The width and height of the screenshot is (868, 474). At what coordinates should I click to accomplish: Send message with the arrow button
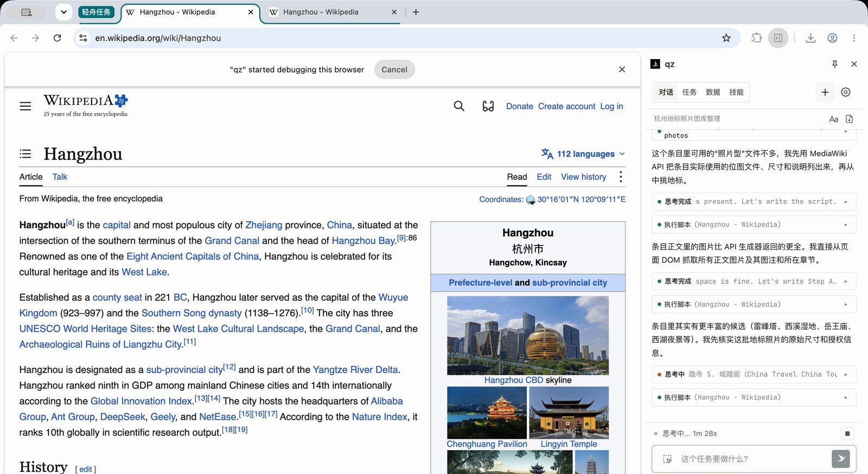pyautogui.click(x=841, y=459)
